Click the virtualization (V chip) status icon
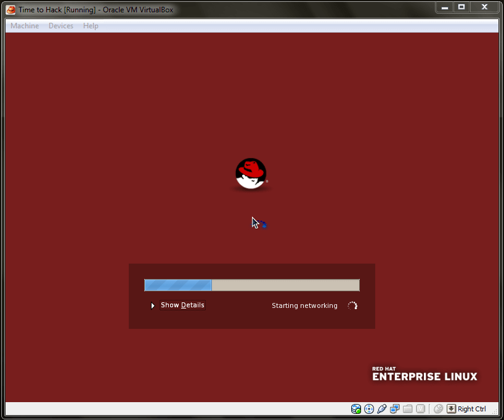 420,409
